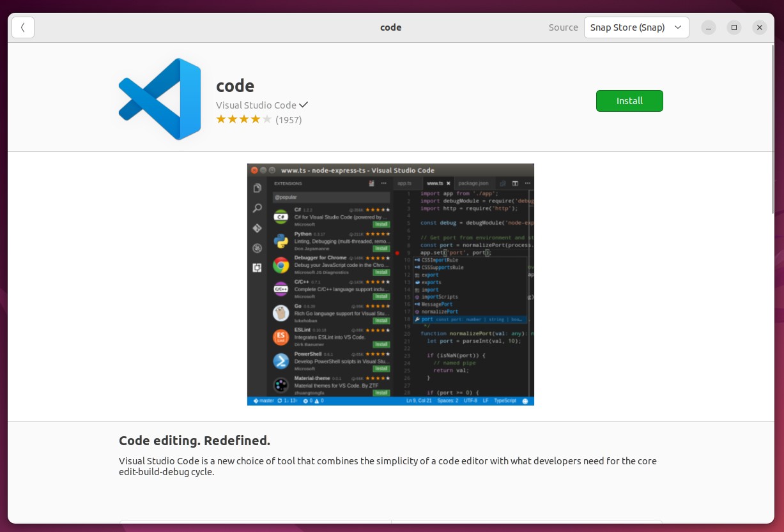Select the package.json tab in the preview

click(473, 183)
